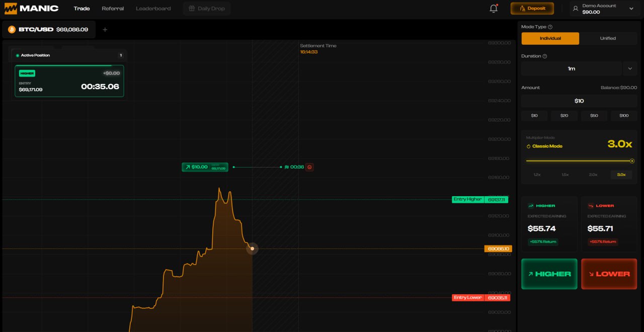Open the 1m duration selector

(571, 68)
